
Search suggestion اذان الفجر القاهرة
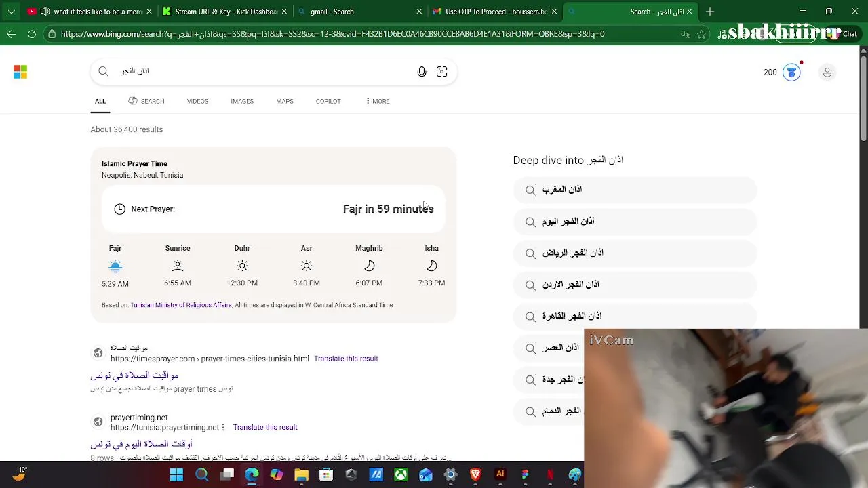pyautogui.click(x=635, y=317)
